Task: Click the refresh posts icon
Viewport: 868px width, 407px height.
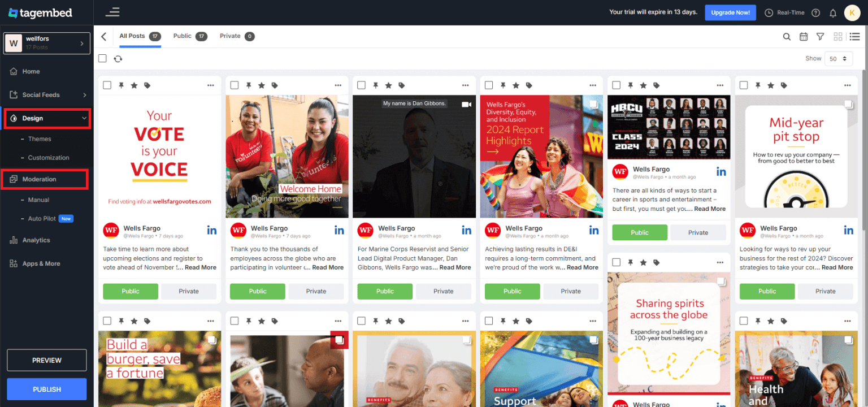Action: [x=118, y=58]
